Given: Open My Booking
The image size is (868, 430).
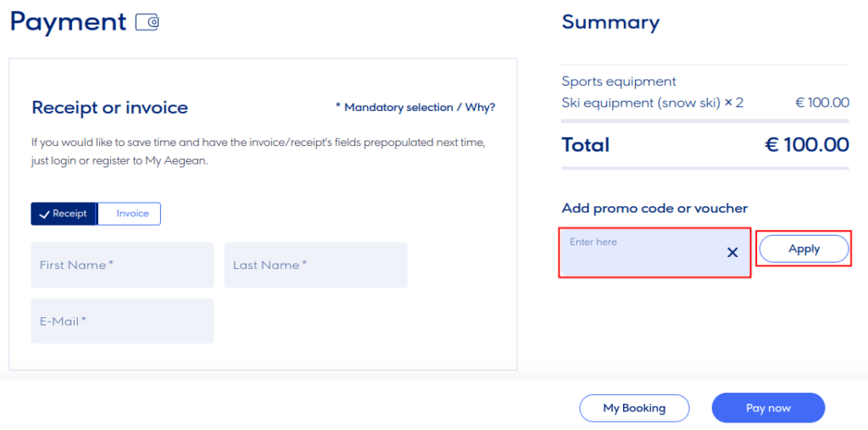Looking at the screenshot, I should (x=633, y=408).
